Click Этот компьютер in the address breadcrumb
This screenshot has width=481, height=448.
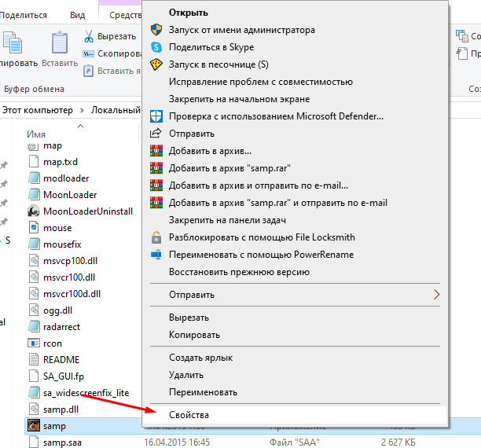coord(37,110)
